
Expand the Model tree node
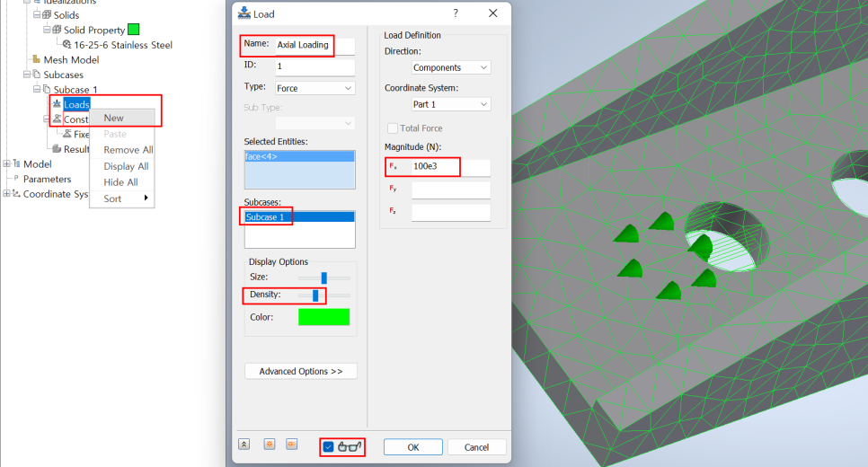pos(6,163)
